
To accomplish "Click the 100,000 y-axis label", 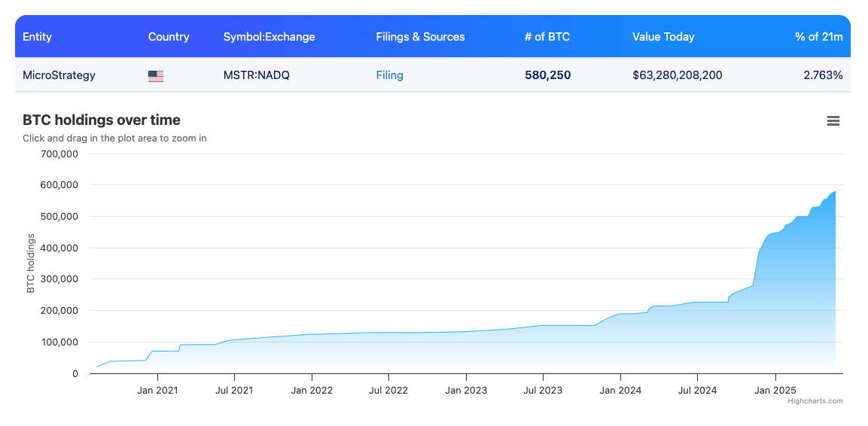I will pos(59,342).
